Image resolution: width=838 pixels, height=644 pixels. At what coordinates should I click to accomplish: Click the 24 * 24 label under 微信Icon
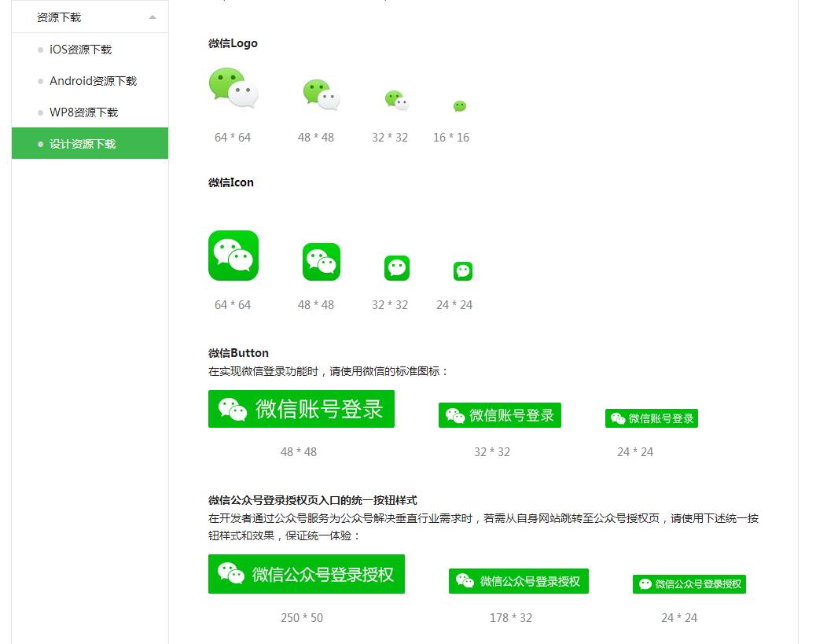[454, 304]
